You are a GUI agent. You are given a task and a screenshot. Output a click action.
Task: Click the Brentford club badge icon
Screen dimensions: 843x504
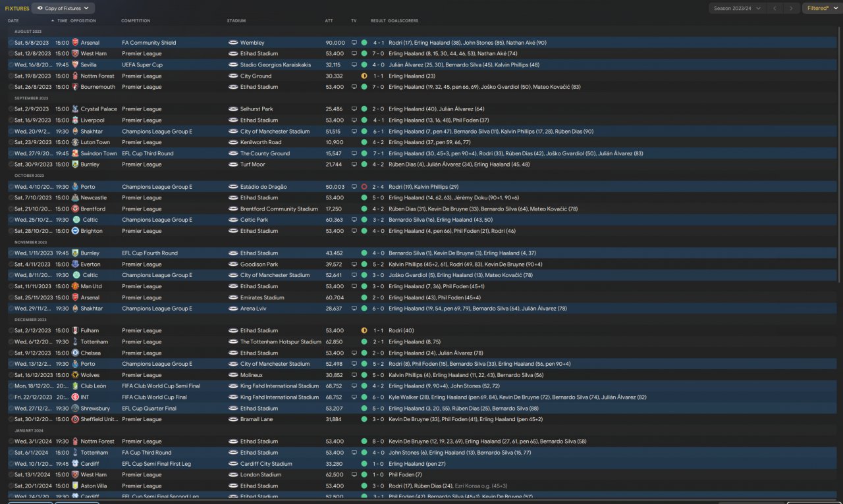pyautogui.click(x=75, y=209)
